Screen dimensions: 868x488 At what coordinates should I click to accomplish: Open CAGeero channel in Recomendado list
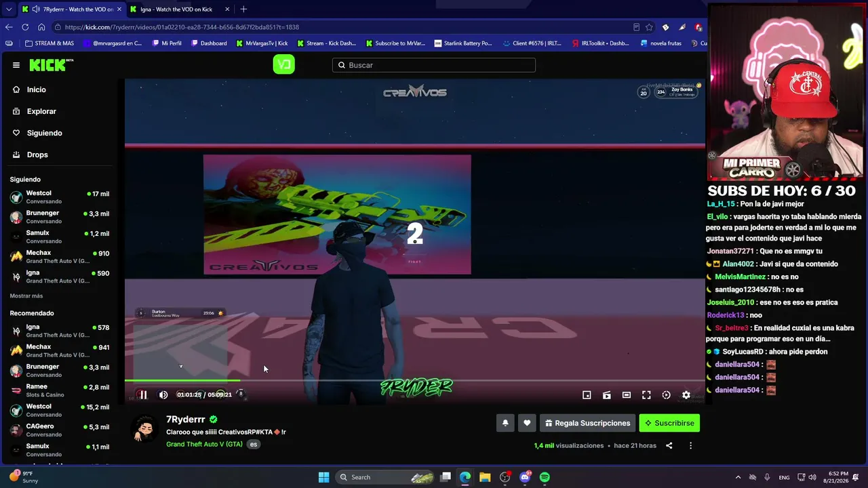[60, 430]
